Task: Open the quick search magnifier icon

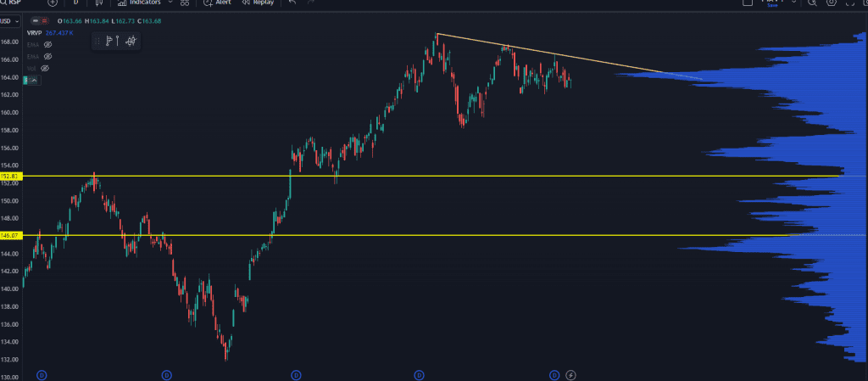Action: [x=811, y=3]
